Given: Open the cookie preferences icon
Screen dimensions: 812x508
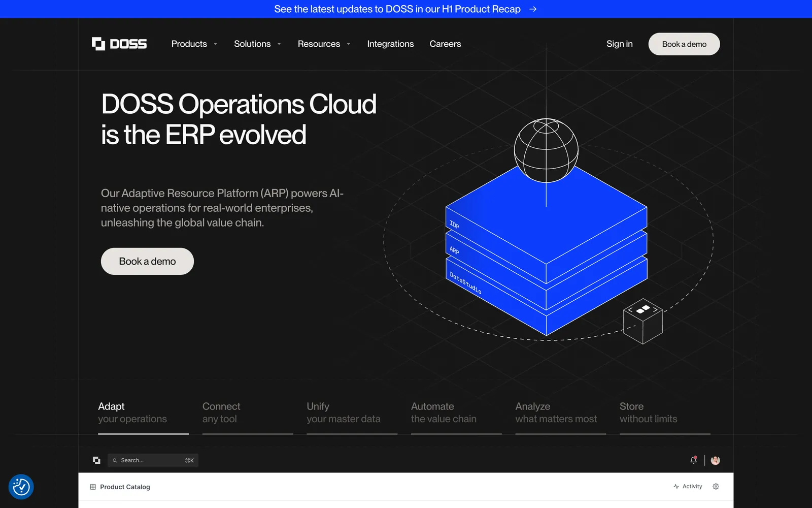Looking at the screenshot, I should [21, 487].
